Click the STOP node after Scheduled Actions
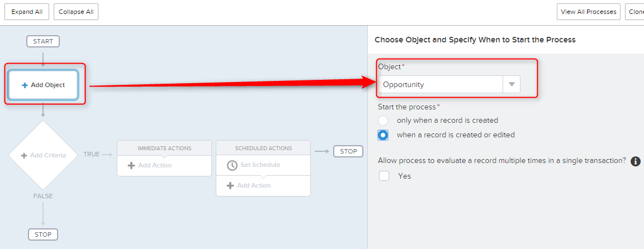Screen dimensions: 644x249 click(x=348, y=151)
